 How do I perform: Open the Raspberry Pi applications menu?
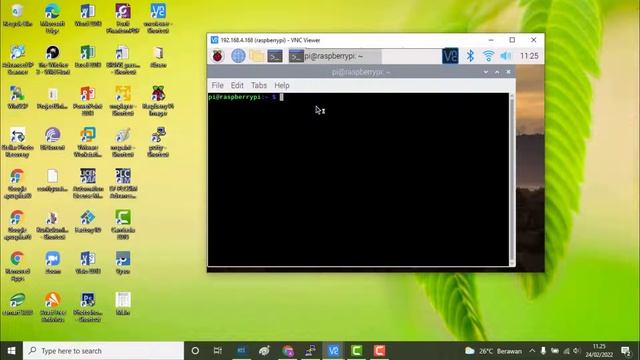218,56
